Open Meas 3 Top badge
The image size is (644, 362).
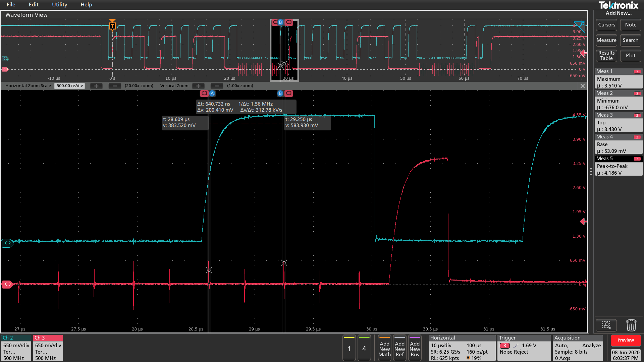619,122
